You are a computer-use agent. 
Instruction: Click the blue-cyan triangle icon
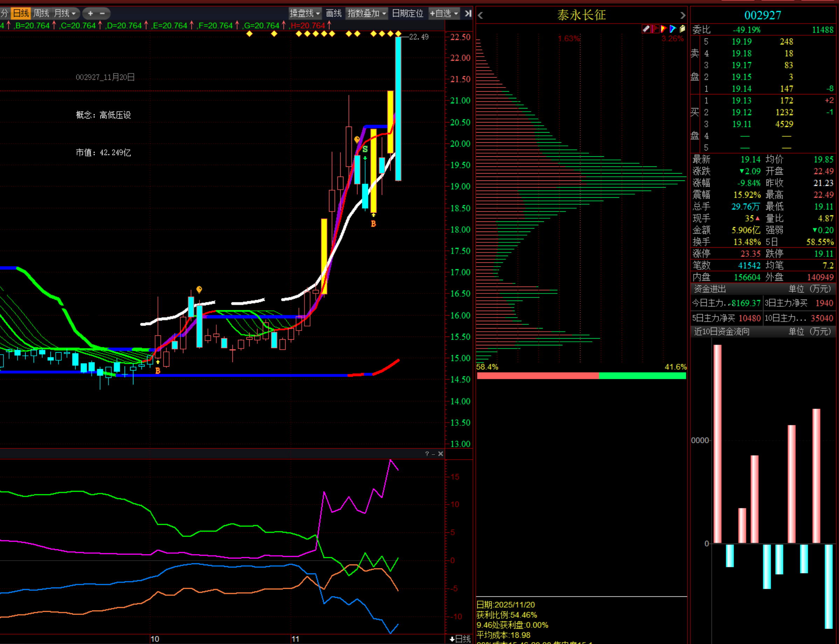[x=673, y=29]
